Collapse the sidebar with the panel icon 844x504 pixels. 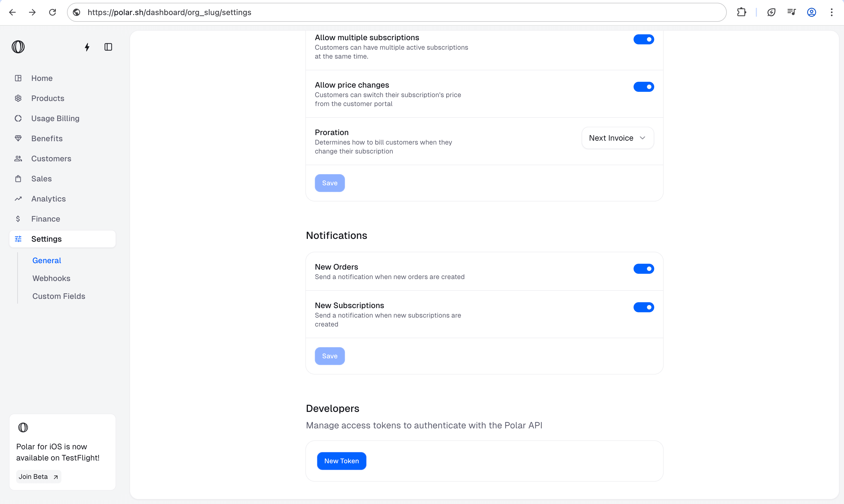(108, 47)
